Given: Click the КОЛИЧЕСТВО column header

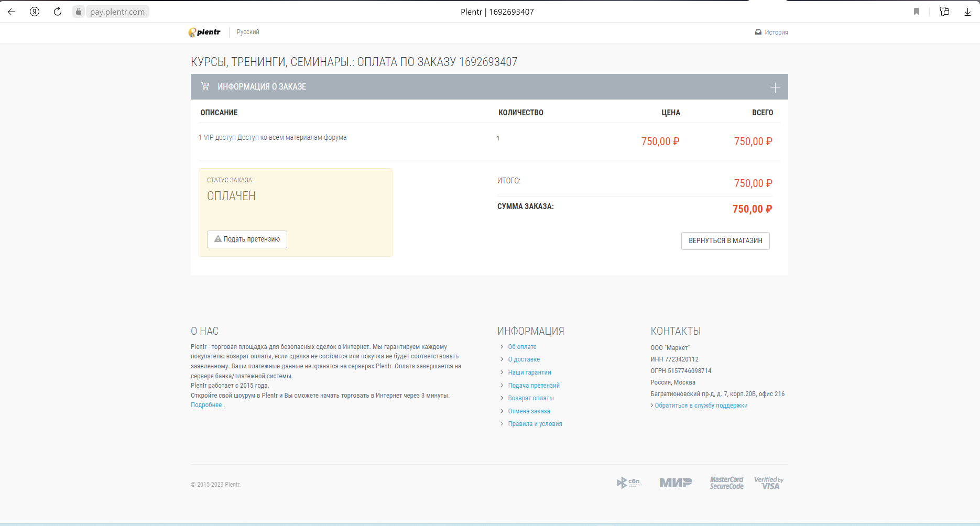Looking at the screenshot, I should point(521,113).
